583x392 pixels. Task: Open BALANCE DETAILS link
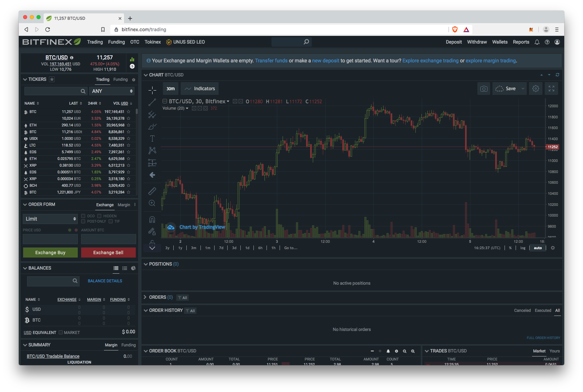(x=105, y=281)
